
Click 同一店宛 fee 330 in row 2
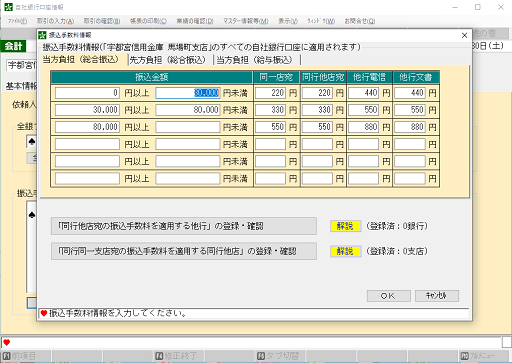tap(270, 110)
